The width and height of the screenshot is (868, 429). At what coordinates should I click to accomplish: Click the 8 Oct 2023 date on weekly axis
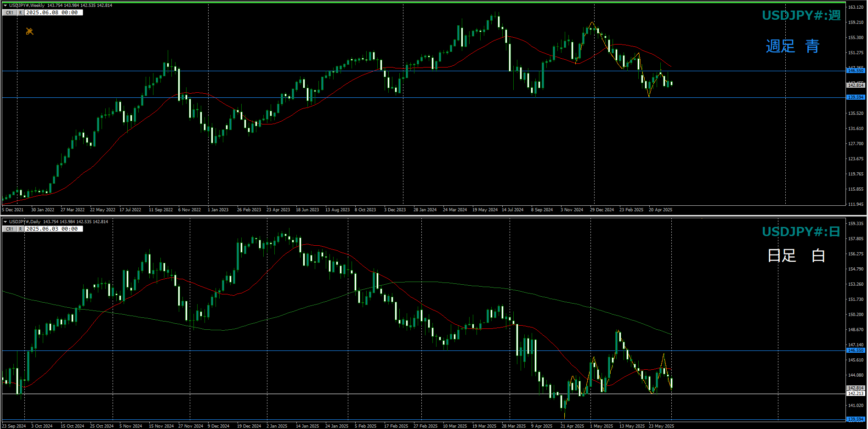coord(365,210)
